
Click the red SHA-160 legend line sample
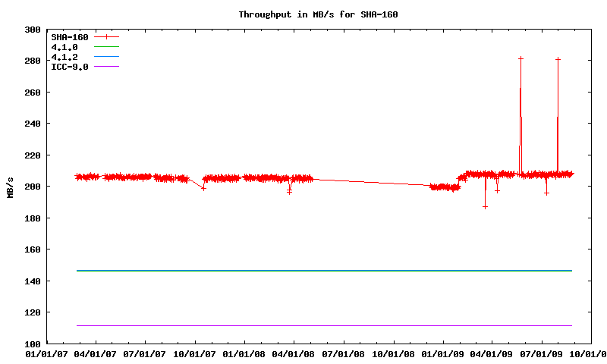(x=107, y=36)
